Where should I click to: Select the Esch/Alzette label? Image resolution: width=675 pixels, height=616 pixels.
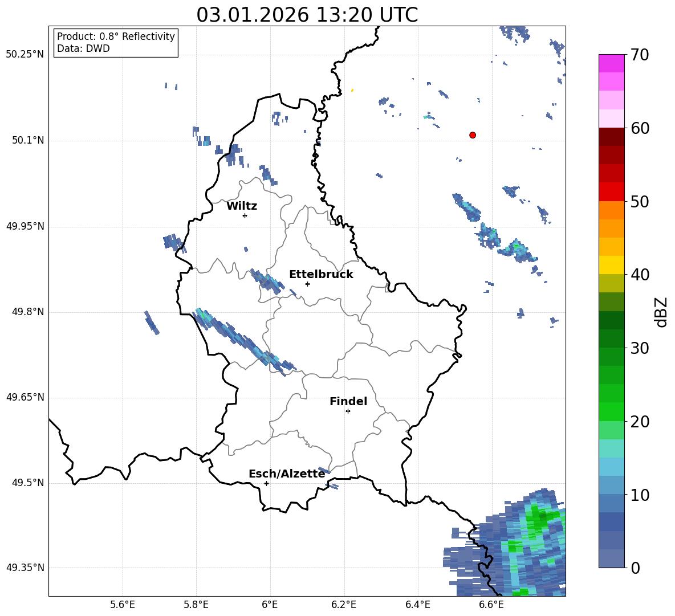tap(287, 474)
